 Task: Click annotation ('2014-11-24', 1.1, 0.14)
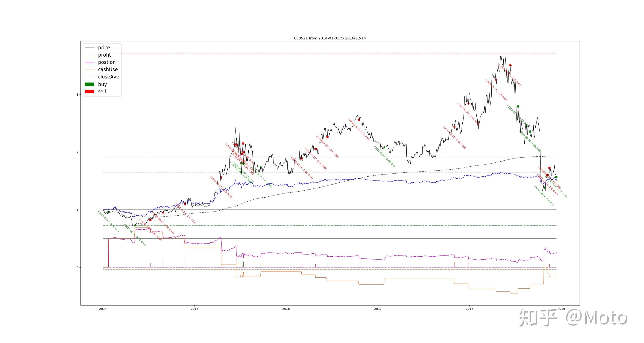[185, 213]
